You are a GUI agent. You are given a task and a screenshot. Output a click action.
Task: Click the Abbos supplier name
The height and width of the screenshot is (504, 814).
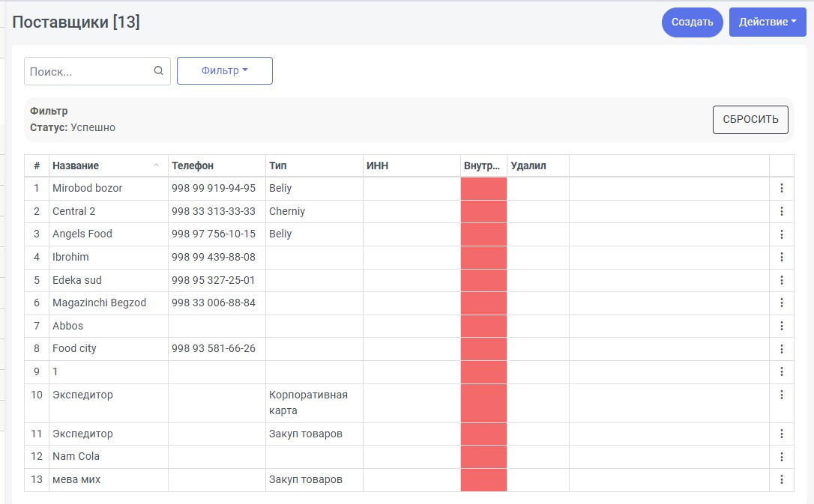[x=67, y=327]
